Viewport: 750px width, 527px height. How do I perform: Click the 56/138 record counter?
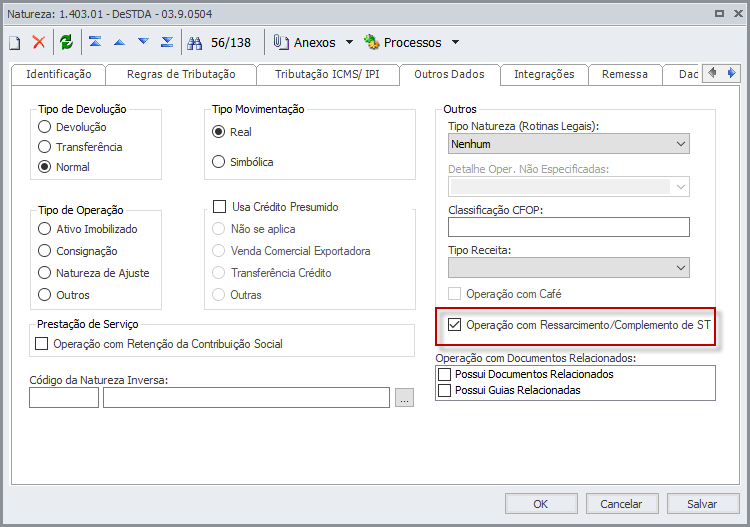point(231,43)
